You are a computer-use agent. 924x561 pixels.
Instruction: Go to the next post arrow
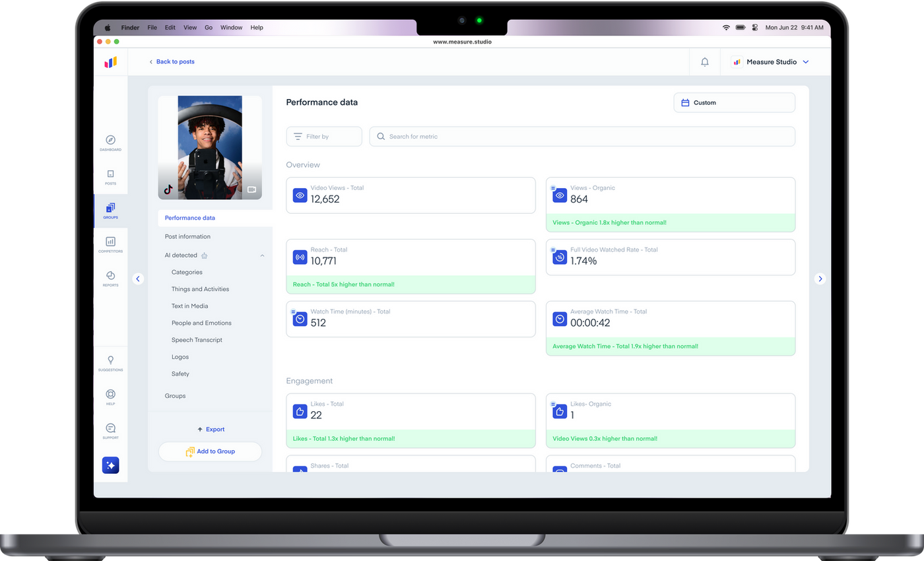pyautogui.click(x=820, y=279)
